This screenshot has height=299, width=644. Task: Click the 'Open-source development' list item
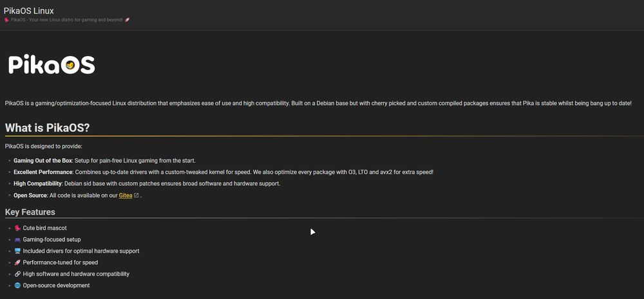pos(56,285)
